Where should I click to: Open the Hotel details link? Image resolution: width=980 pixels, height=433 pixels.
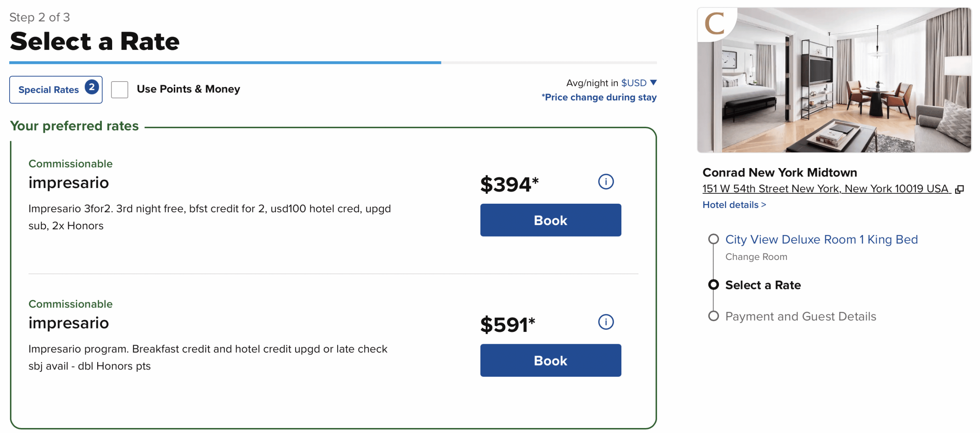tap(734, 205)
